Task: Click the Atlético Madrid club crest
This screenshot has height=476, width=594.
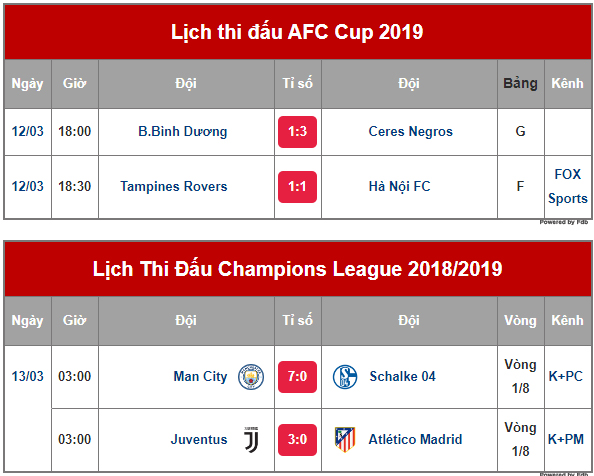Action: (x=345, y=440)
